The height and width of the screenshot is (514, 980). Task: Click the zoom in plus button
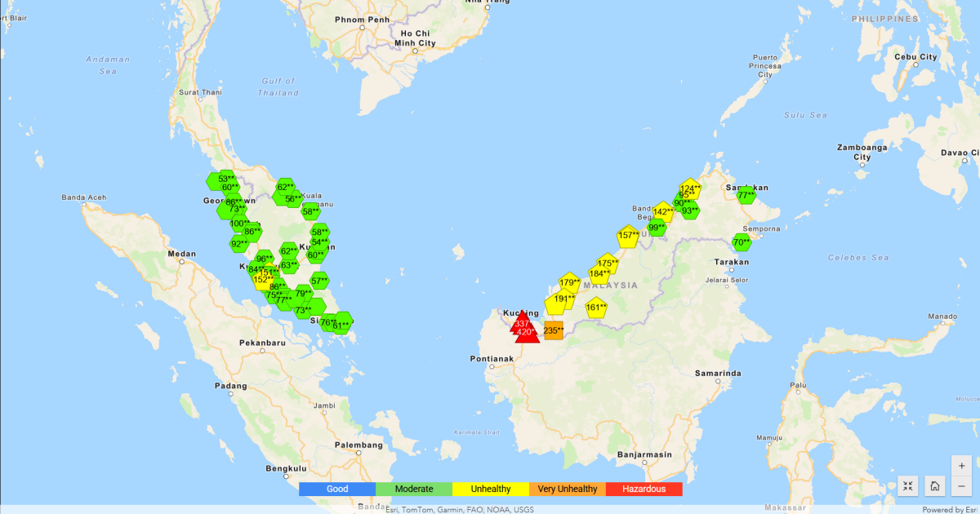tap(961, 465)
